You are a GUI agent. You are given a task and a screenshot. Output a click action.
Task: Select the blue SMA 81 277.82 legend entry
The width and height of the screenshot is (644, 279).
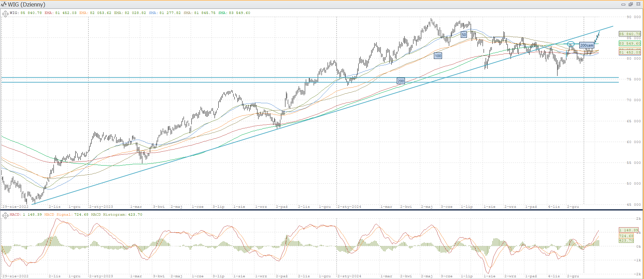(x=165, y=13)
